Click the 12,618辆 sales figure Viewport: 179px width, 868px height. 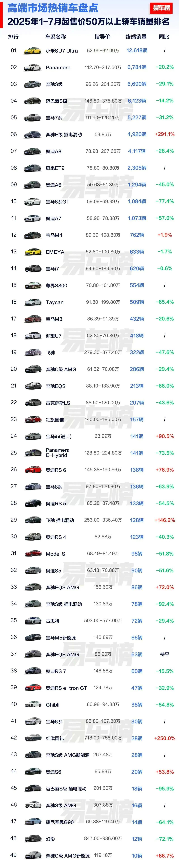[137, 51]
